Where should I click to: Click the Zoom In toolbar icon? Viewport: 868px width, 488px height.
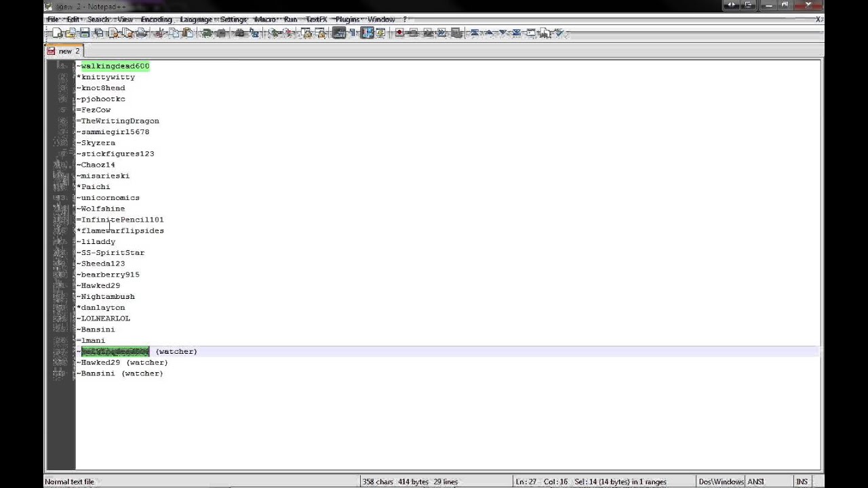click(x=274, y=33)
